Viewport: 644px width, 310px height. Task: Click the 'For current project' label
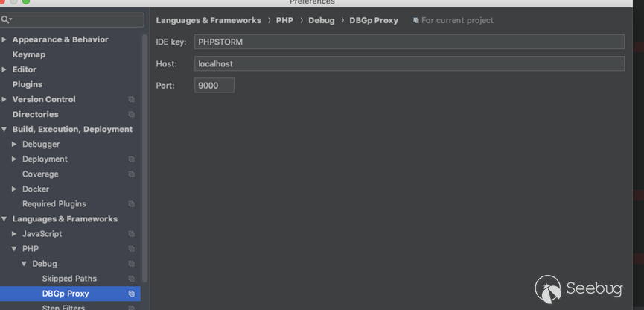(x=457, y=20)
